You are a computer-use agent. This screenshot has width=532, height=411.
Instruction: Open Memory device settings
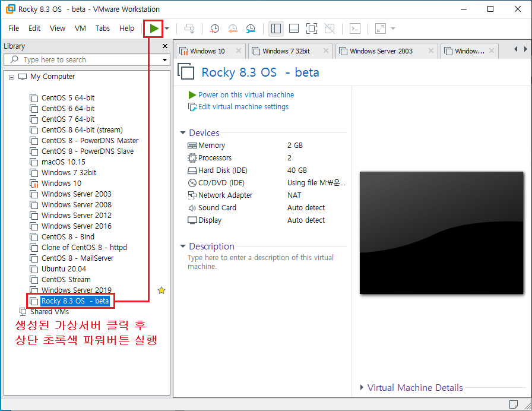(x=211, y=146)
